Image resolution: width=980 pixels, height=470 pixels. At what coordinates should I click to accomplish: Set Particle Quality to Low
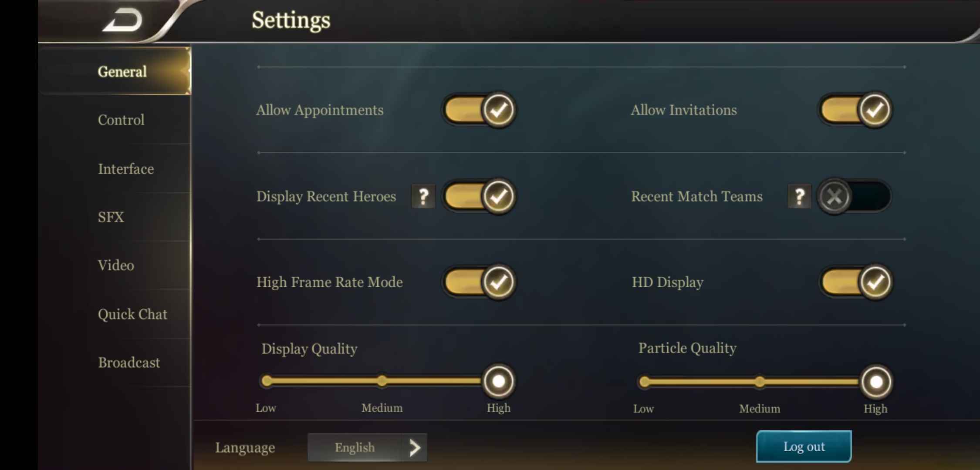click(x=644, y=382)
